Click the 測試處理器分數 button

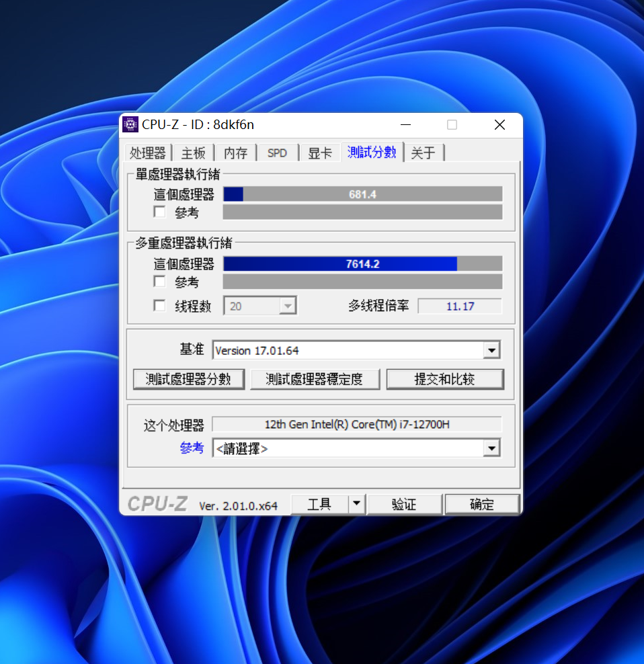click(x=188, y=379)
